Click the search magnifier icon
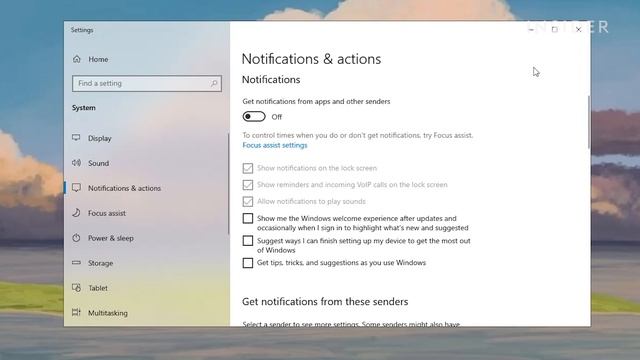This screenshot has height=360, width=640. pyautogui.click(x=214, y=83)
